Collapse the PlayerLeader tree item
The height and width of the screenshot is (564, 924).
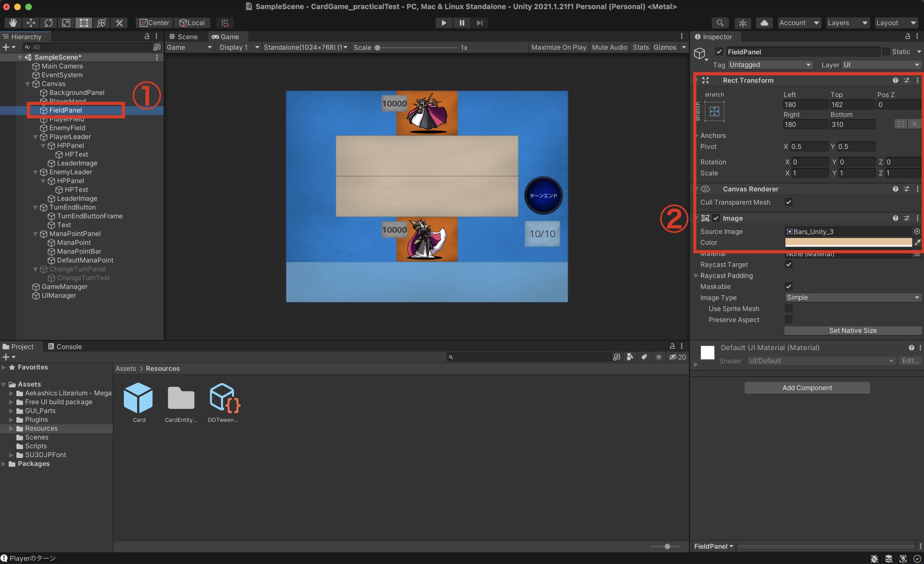click(x=35, y=137)
